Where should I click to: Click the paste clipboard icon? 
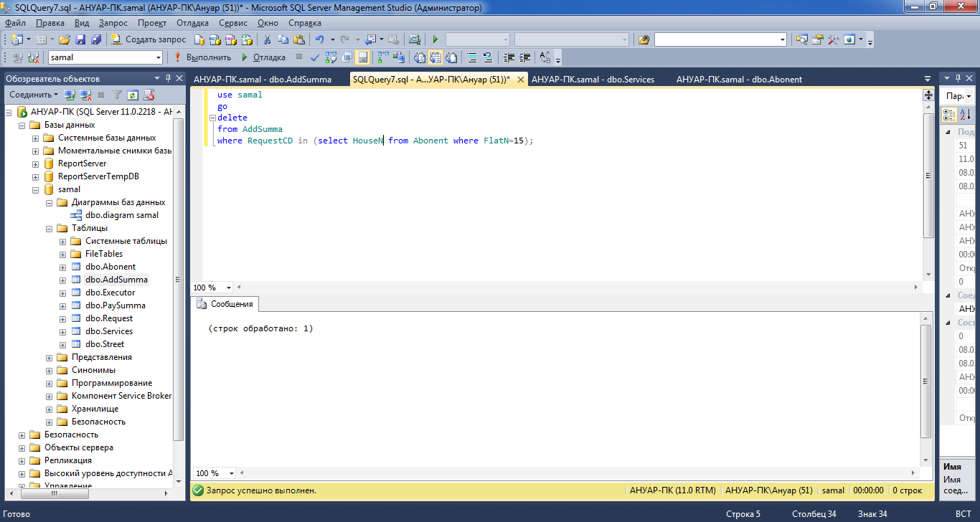[x=299, y=39]
